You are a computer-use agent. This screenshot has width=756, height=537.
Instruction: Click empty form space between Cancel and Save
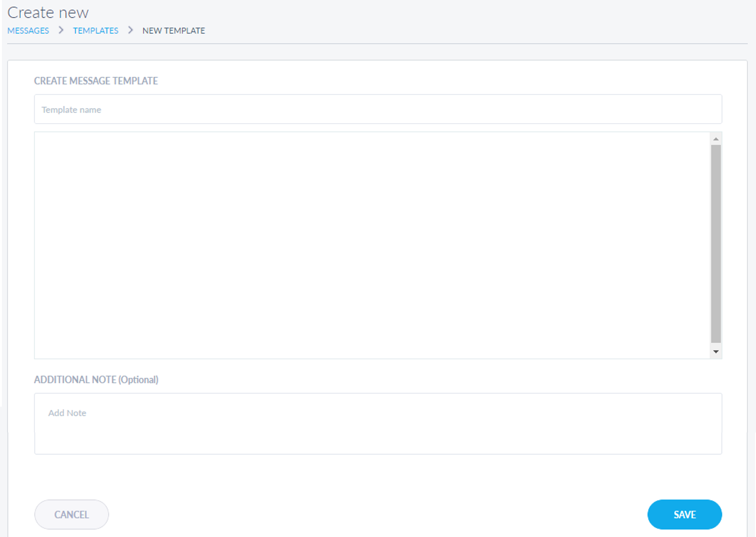[x=377, y=515]
